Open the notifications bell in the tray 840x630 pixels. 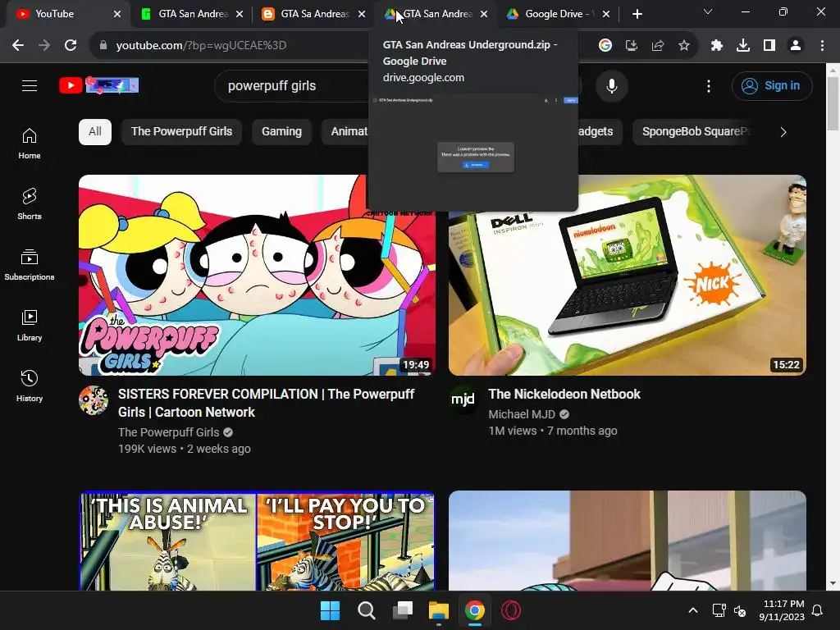click(x=818, y=610)
